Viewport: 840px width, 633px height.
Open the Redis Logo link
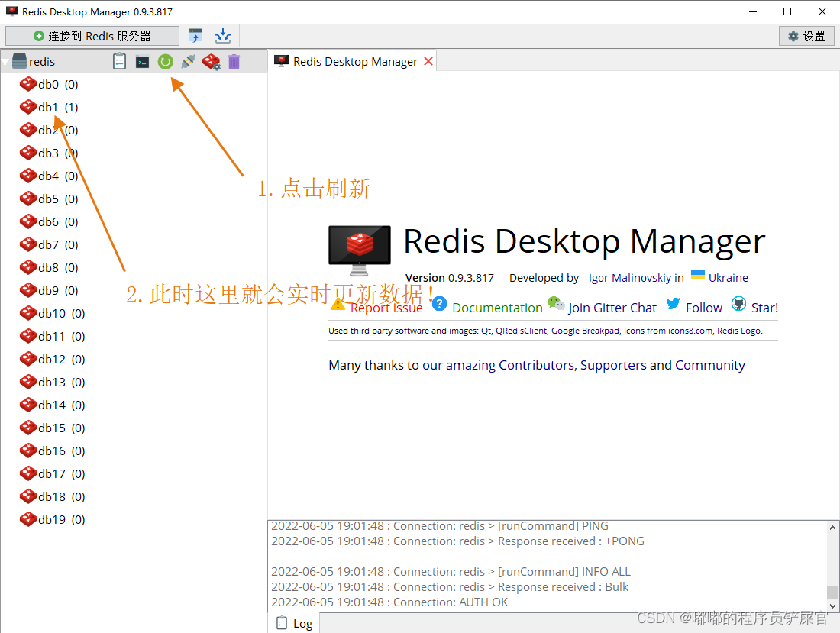[x=738, y=331]
